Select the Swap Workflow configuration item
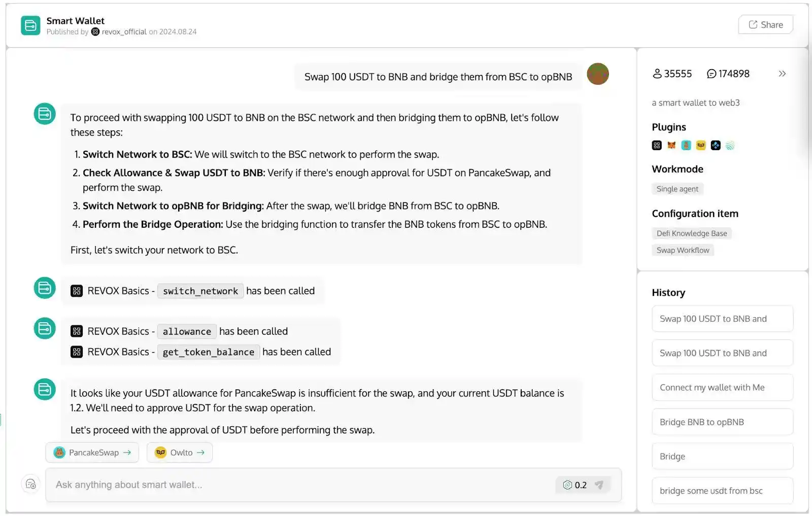 pyautogui.click(x=683, y=250)
